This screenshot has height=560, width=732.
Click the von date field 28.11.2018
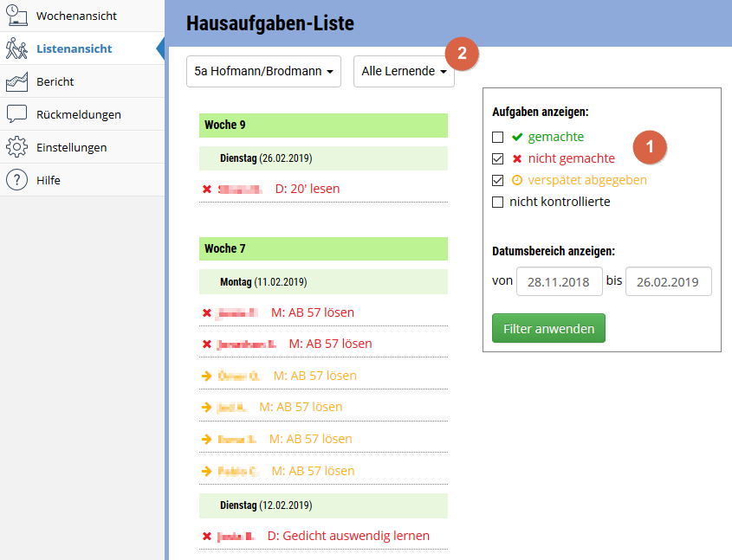point(560,281)
